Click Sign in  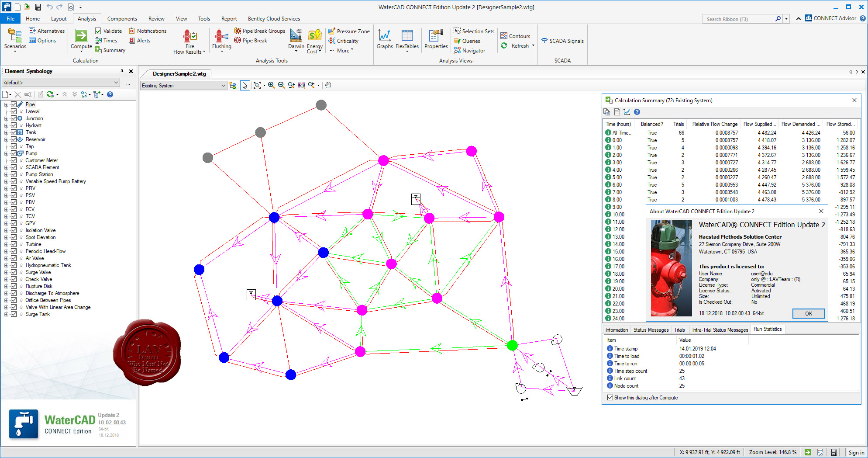(856, 453)
